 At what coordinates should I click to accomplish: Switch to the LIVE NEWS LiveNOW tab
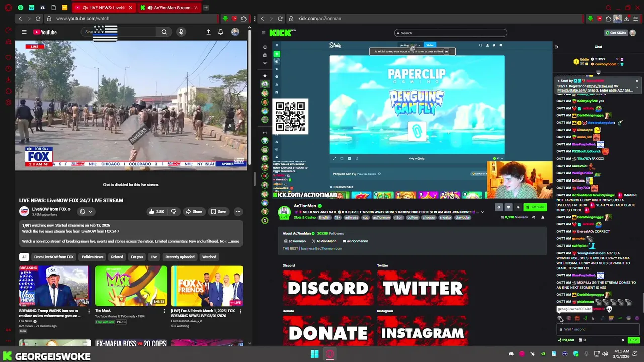pyautogui.click(x=103, y=8)
